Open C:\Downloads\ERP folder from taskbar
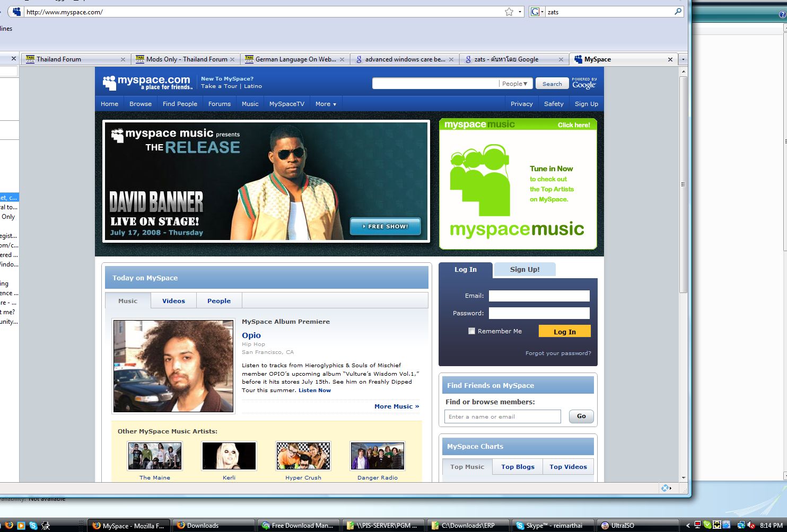Screen dimensions: 787x532 [469, 526]
